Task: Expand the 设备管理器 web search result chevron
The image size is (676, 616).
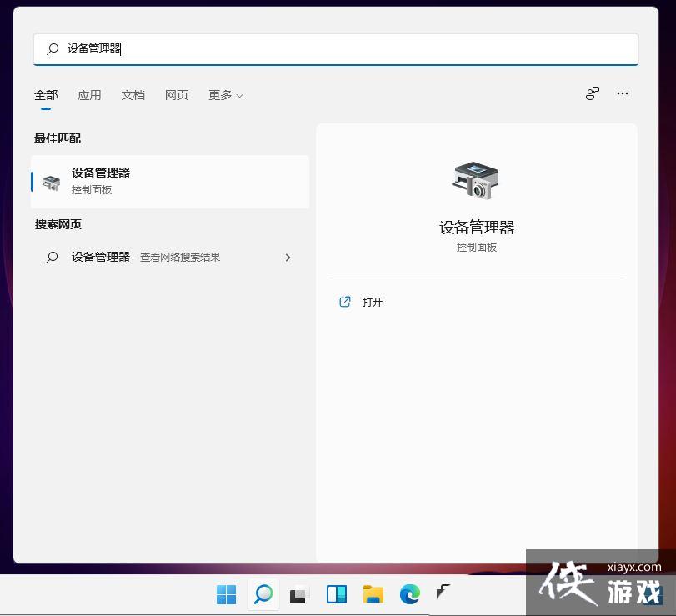Action: [288, 258]
